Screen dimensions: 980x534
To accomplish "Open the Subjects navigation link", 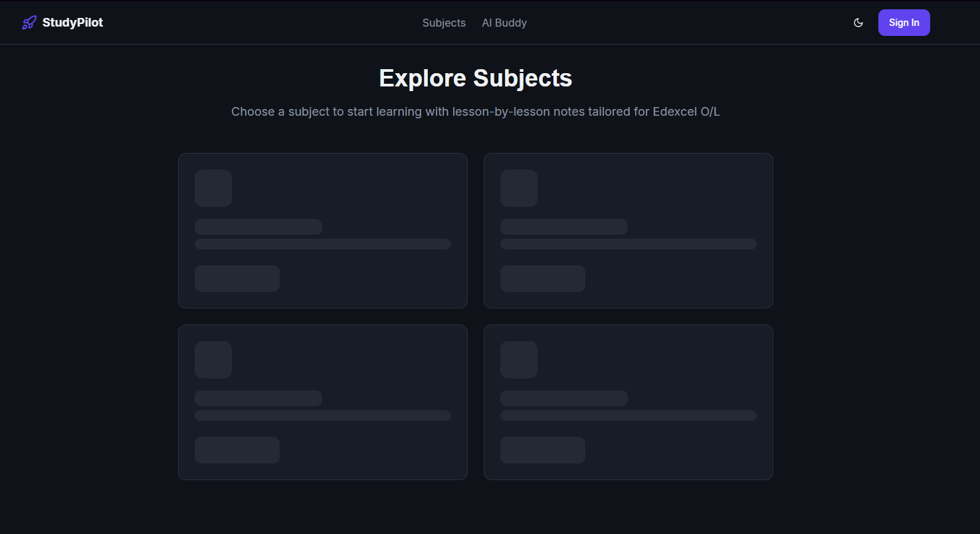I will pos(444,23).
